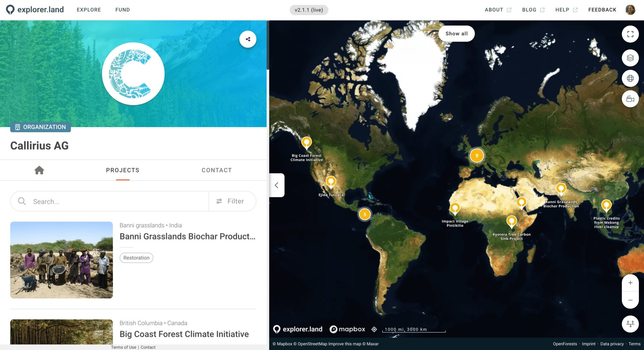Open the OpenStreetMap attribution link
The image size is (644, 350).
310,344
